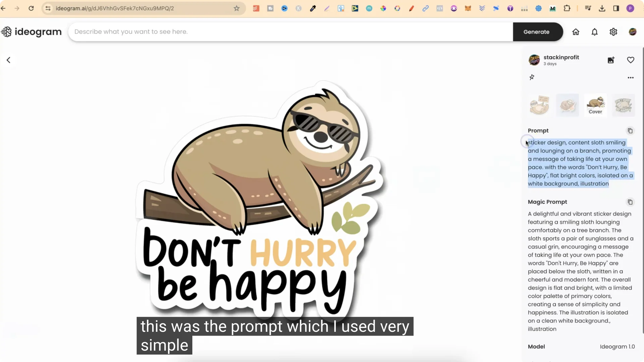Open stackinprofit profile link
Image resolution: width=644 pixels, height=362 pixels.
(x=561, y=57)
